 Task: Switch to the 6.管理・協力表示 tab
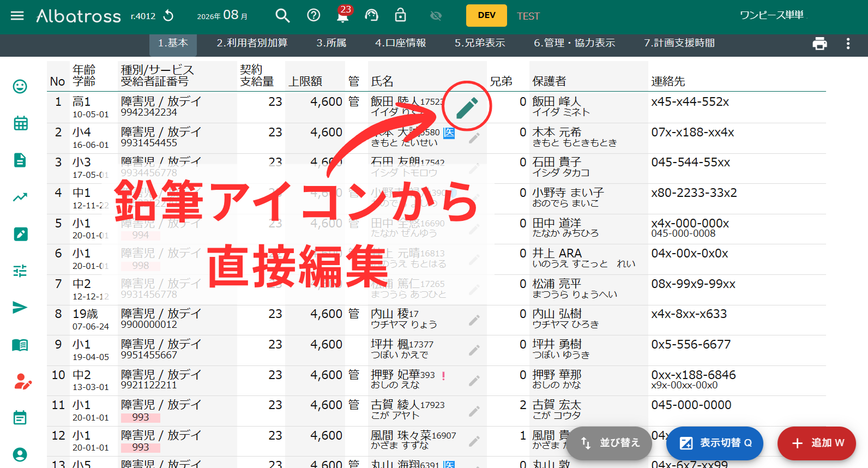[574, 43]
